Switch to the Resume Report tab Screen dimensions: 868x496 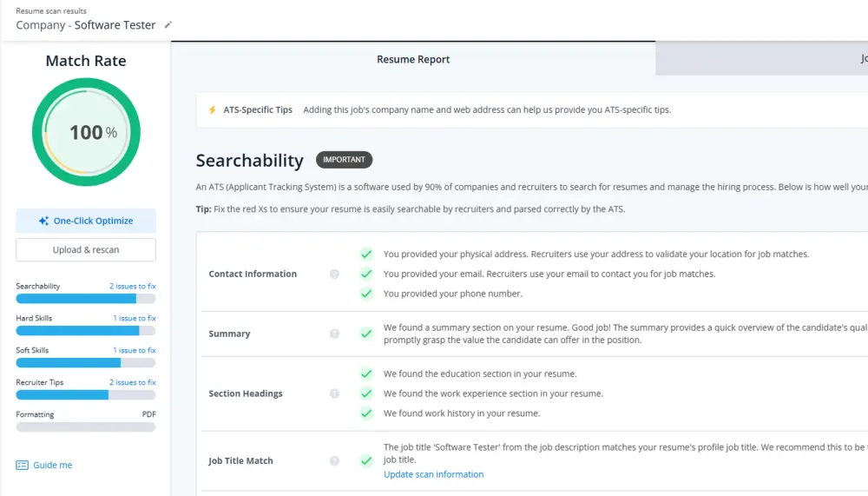(413, 59)
